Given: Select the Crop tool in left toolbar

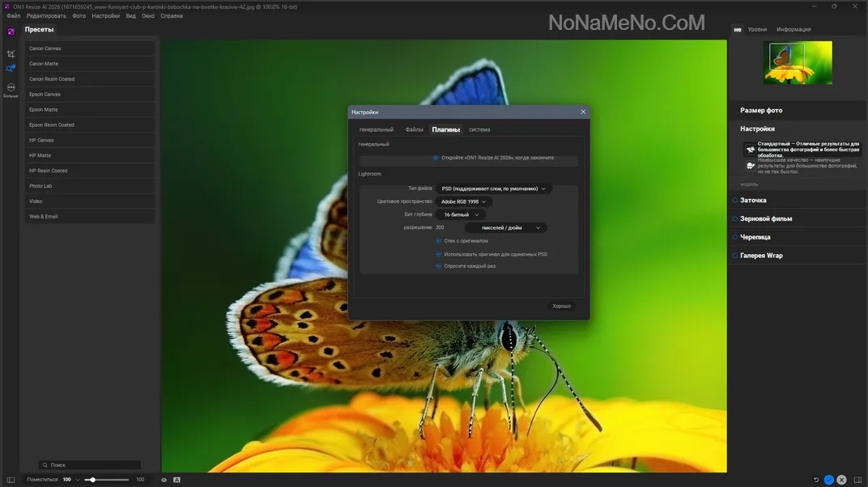Looking at the screenshot, I should [x=11, y=54].
